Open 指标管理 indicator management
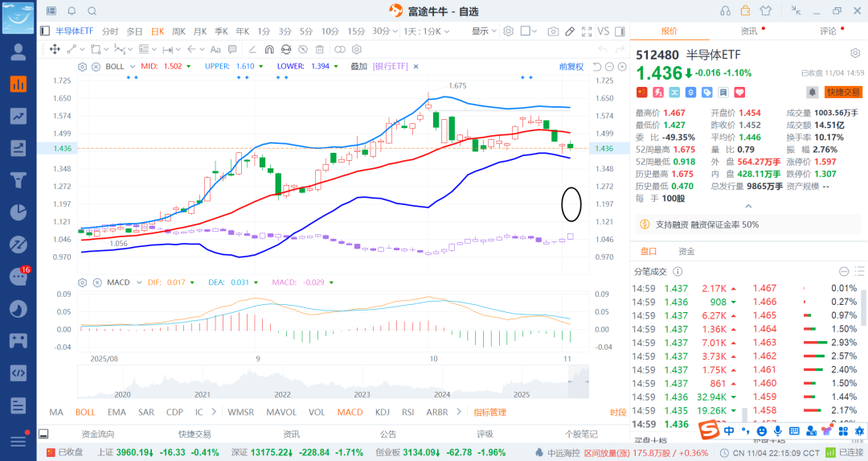Screen dimensions: 868x461 (490, 412)
